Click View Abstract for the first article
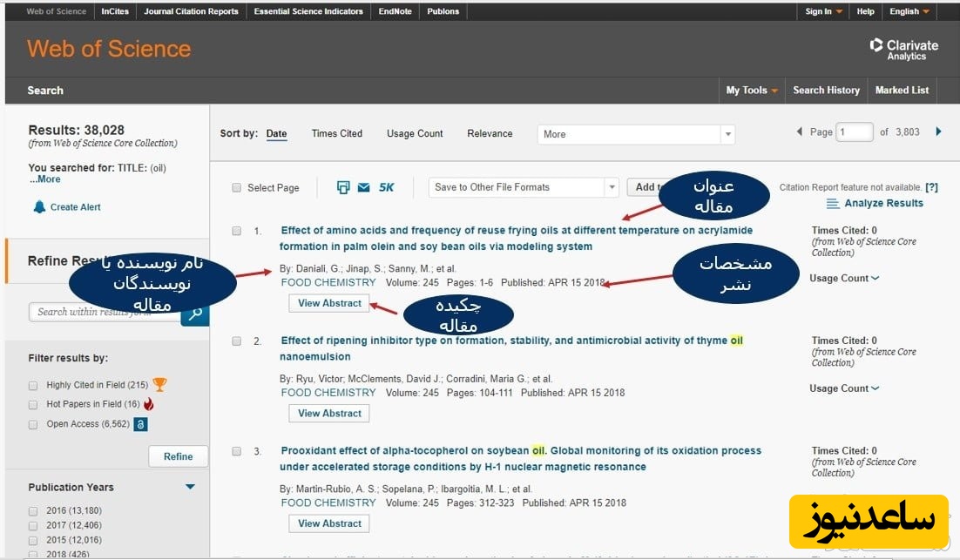Viewport: 960px width, 560px height. click(329, 303)
